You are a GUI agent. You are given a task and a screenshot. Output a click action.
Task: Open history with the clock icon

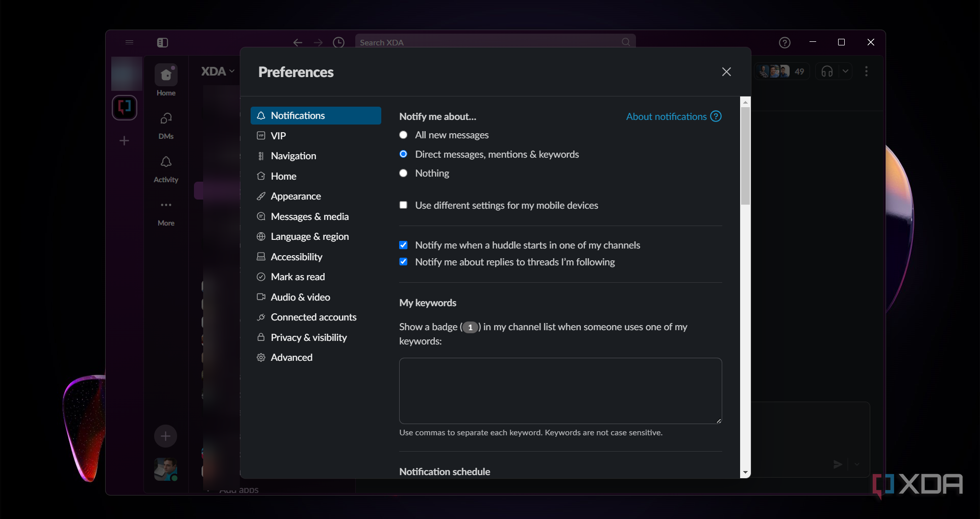[x=338, y=42]
